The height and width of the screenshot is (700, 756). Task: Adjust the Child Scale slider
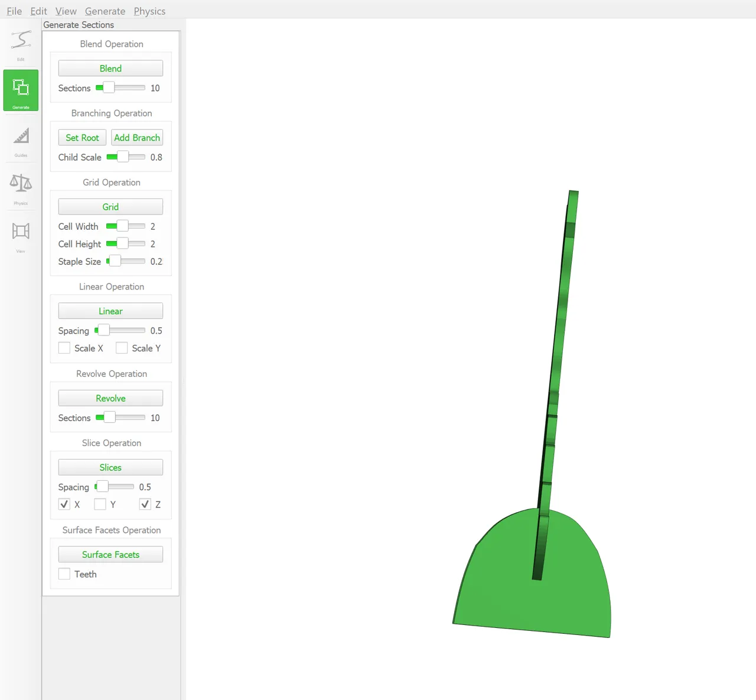[x=126, y=157]
